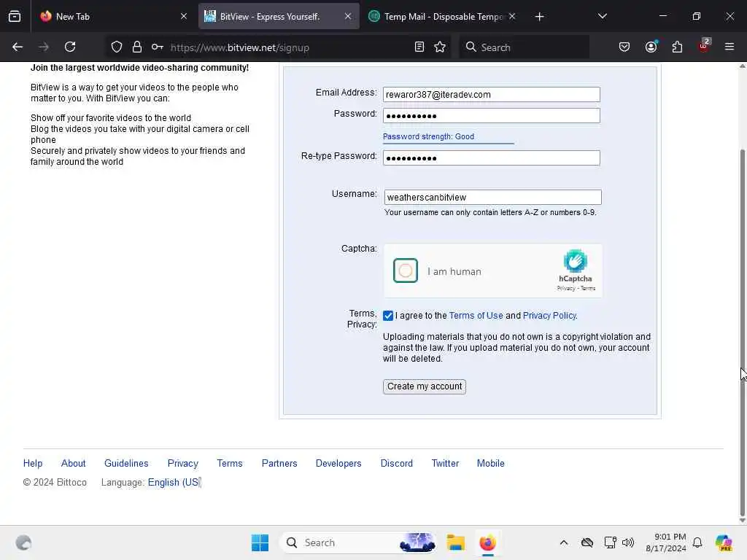Open the Partners footer link
747x560 pixels.
click(x=279, y=463)
